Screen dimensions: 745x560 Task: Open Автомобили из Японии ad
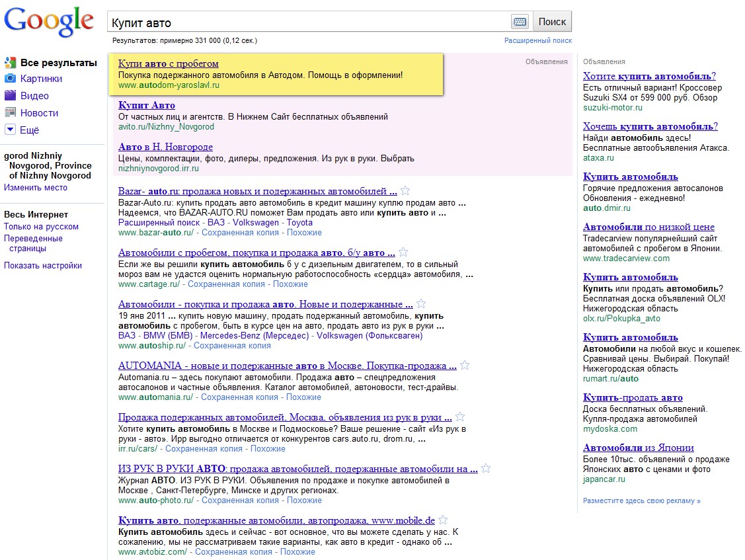(638, 448)
